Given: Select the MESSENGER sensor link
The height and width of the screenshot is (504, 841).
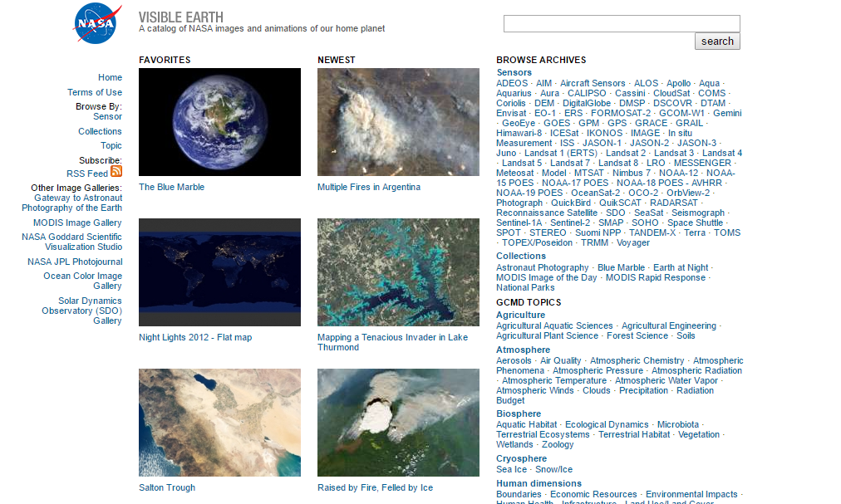Looking at the screenshot, I should [x=702, y=163].
